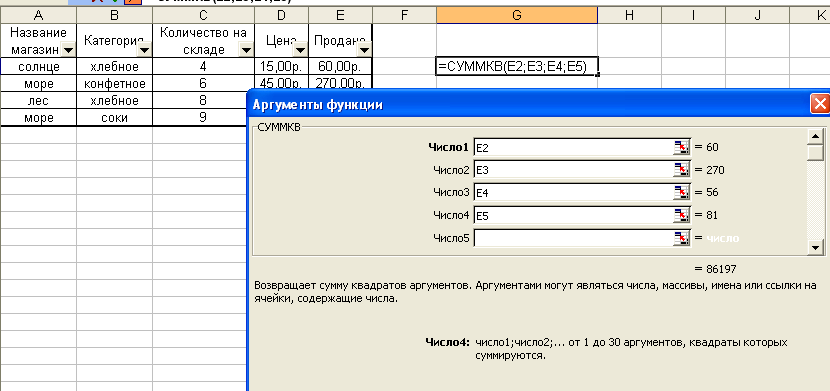Viewport: 830px width, 391px height.
Task: Select stock quantity cell showing 6
Action: 203,83
